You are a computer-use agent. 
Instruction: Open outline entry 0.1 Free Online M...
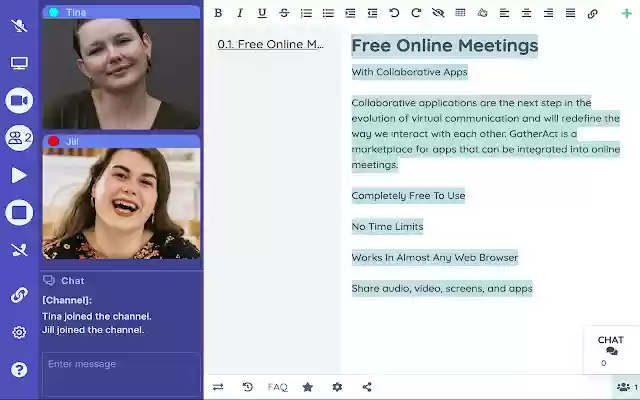270,44
